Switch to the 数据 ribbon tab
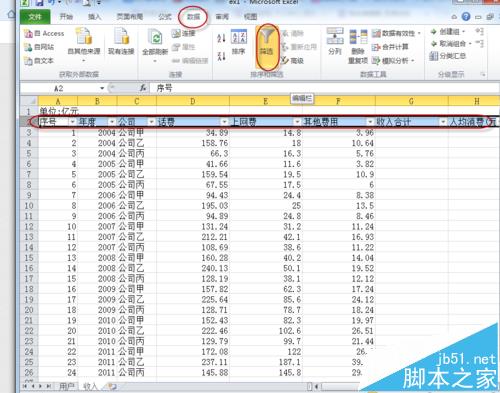This screenshot has height=393, width=500. pyautogui.click(x=193, y=16)
